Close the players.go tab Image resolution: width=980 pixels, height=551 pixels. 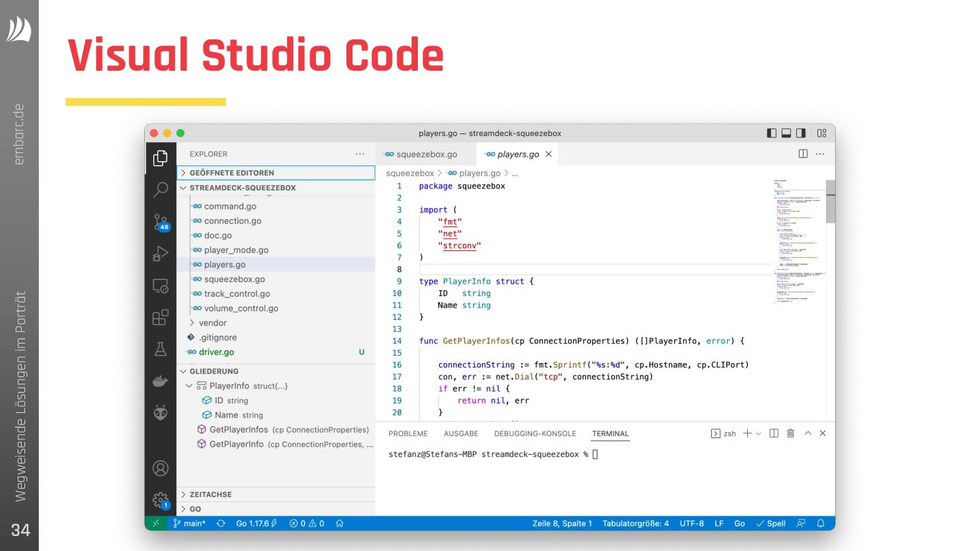coord(549,154)
